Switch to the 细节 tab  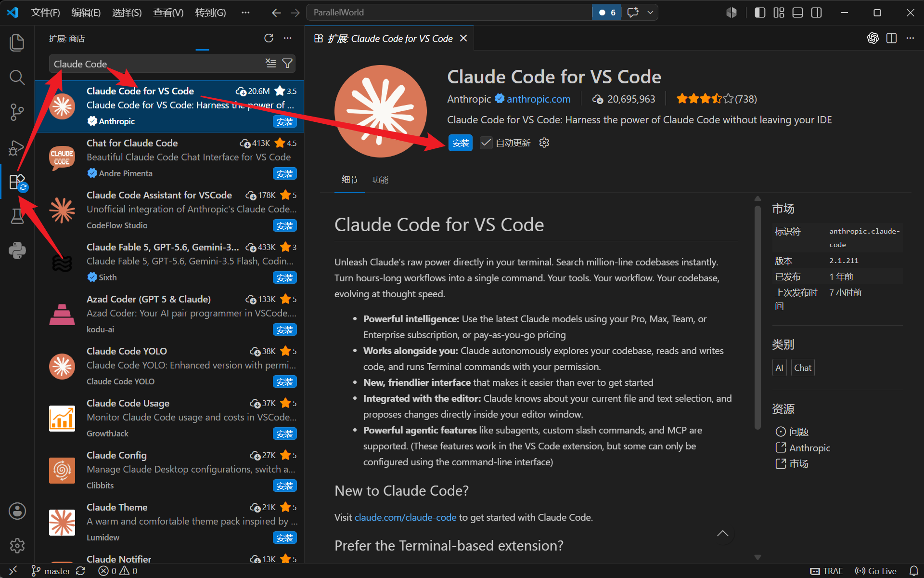(350, 180)
